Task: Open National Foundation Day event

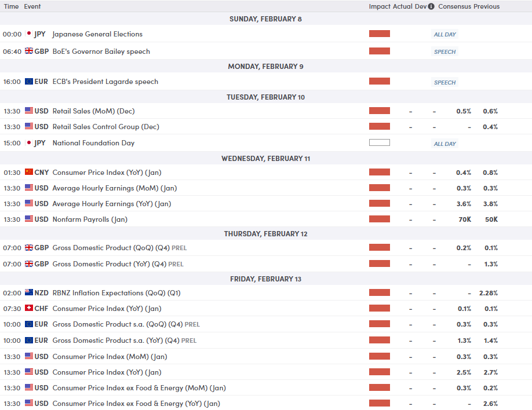Action: pos(94,143)
